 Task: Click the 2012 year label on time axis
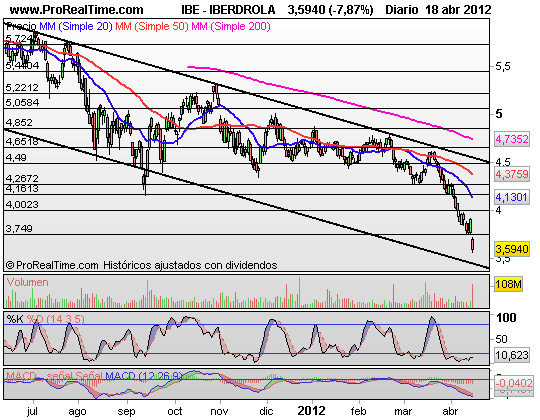coord(312,411)
